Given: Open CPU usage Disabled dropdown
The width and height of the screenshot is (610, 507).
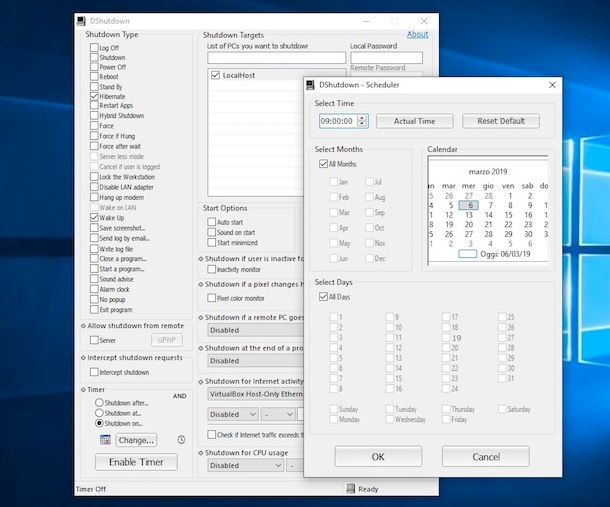Looking at the screenshot, I should 245,465.
